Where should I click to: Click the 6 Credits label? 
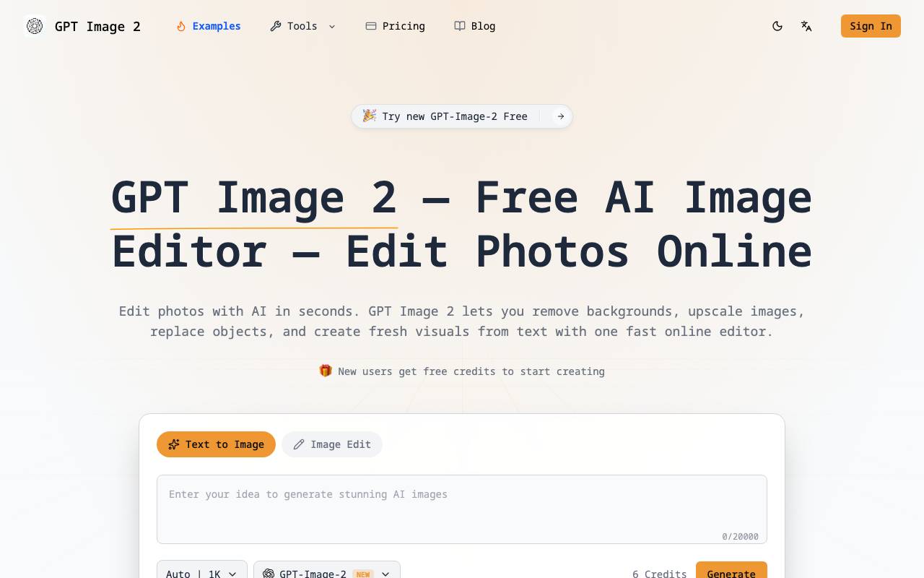point(660,574)
